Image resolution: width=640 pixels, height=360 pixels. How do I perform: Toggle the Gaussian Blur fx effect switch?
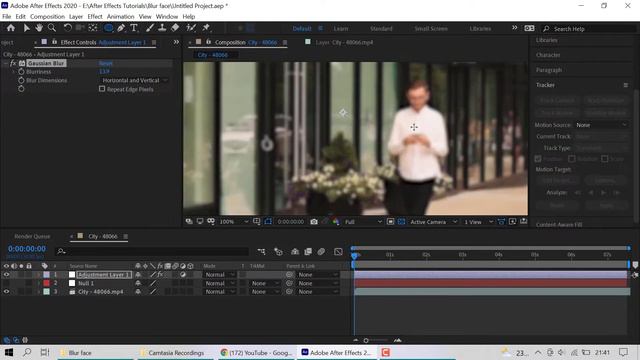(x=13, y=63)
